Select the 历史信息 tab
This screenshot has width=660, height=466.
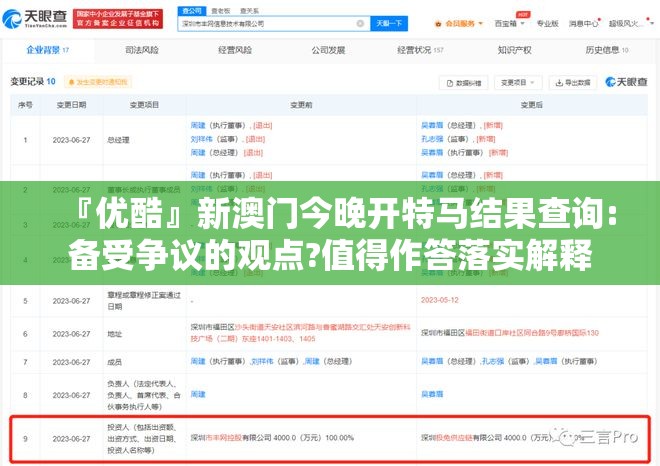point(606,50)
